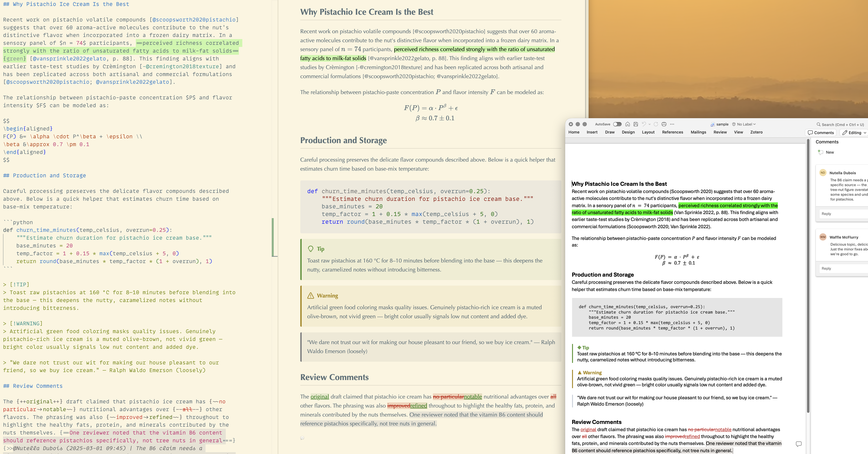868x454 pixels.
Task: Click the search magnifier icon
Action: coord(819,125)
